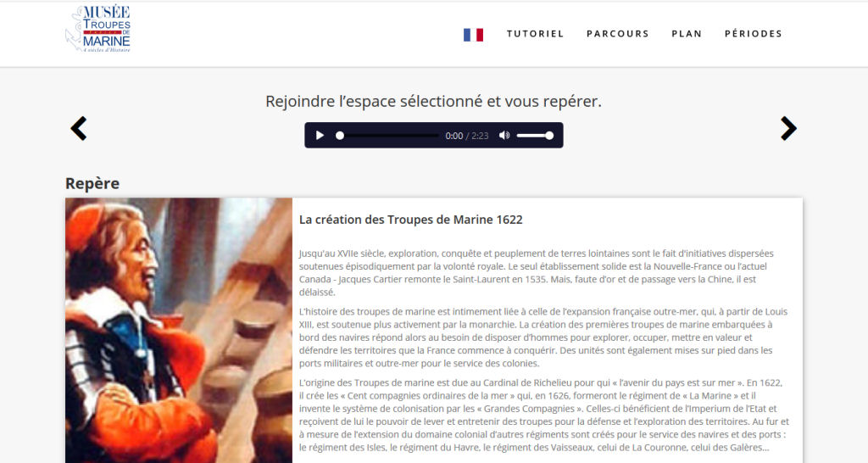The height and width of the screenshot is (463, 868).
Task: Open the Plan menu item
Action: pyautogui.click(x=687, y=34)
